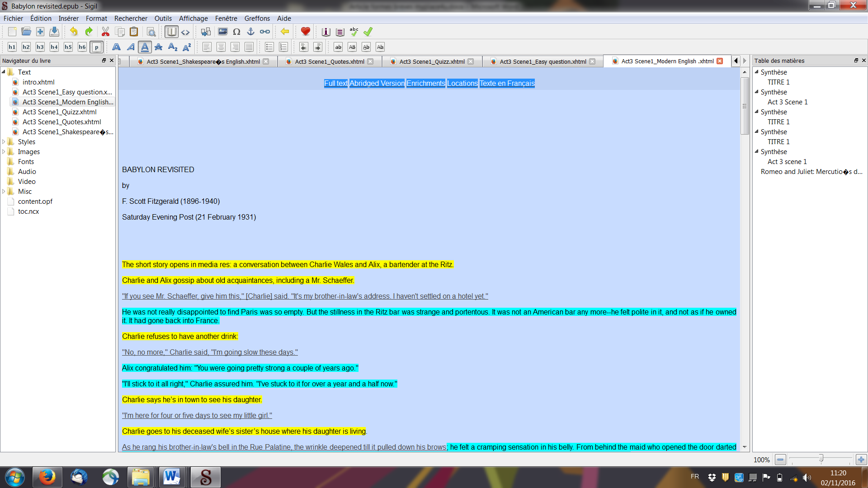Open the Greffons menu
Image resolution: width=868 pixels, height=488 pixels.
257,19
